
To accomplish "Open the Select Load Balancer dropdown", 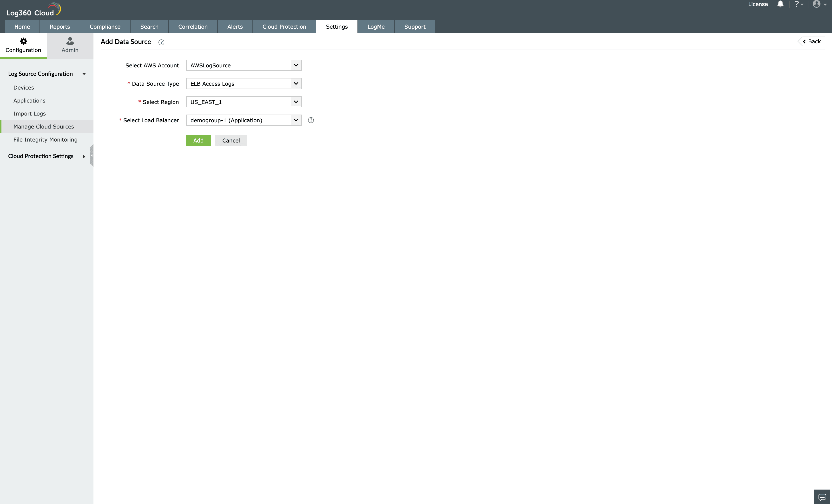I will click(x=296, y=120).
